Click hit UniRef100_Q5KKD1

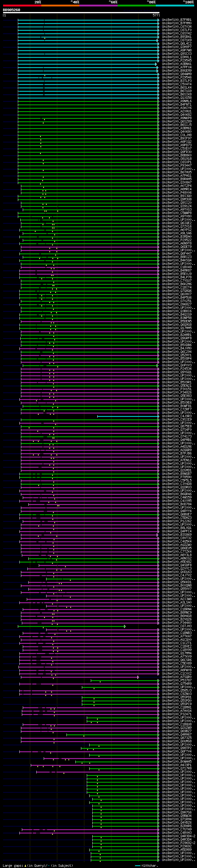(x=177, y=582)
